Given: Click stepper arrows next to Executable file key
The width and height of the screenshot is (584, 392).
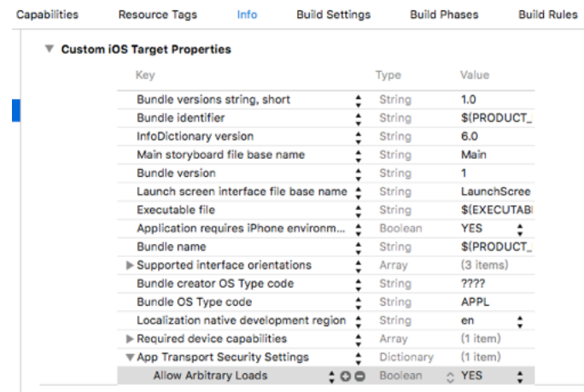Looking at the screenshot, I should point(359,210).
